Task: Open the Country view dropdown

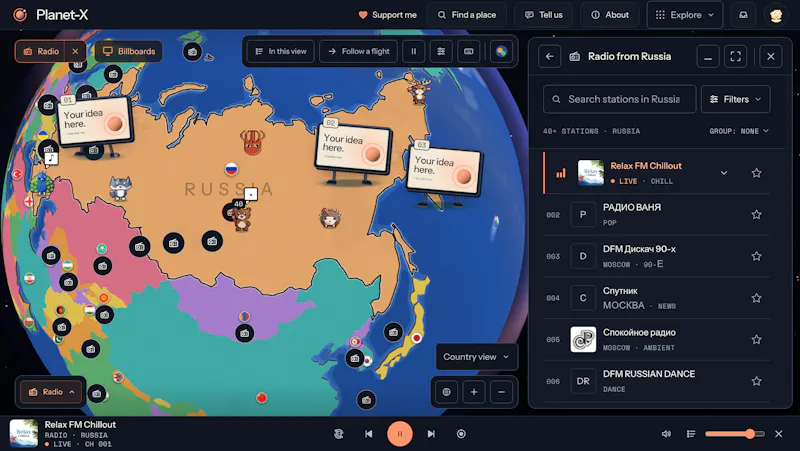Action: (x=477, y=357)
